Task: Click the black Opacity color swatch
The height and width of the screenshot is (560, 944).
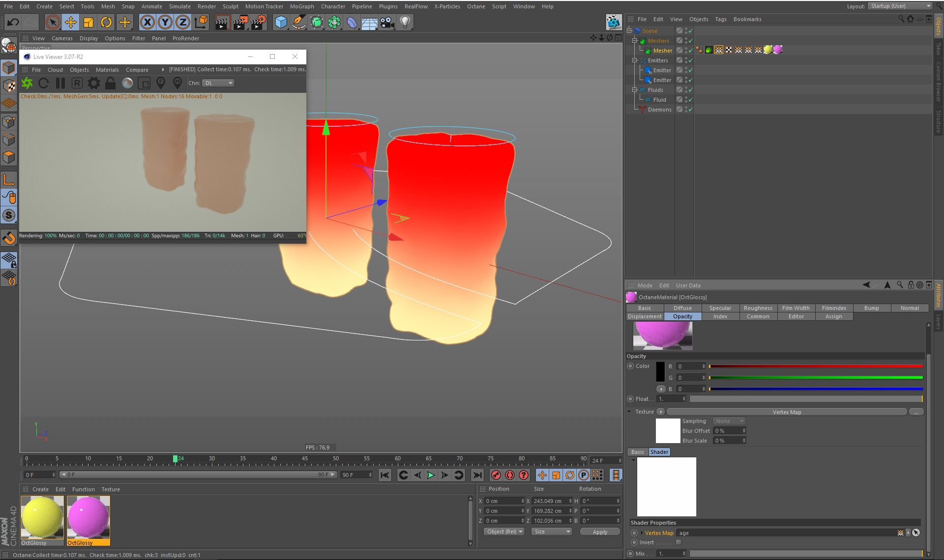Action: [x=660, y=372]
